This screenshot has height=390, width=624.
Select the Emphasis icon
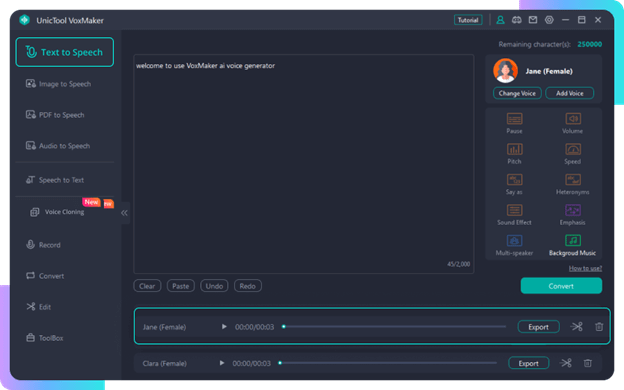coord(573,211)
